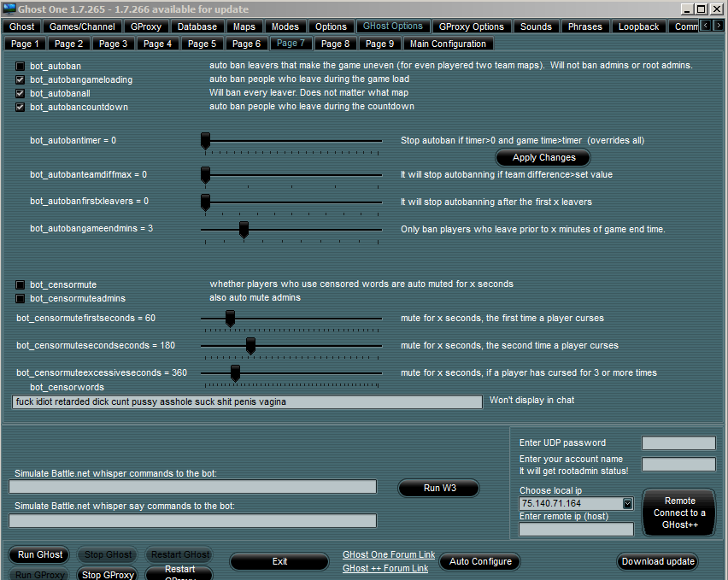
Task: Open Page 5 sub-tab
Action: (x=202, y=44)
